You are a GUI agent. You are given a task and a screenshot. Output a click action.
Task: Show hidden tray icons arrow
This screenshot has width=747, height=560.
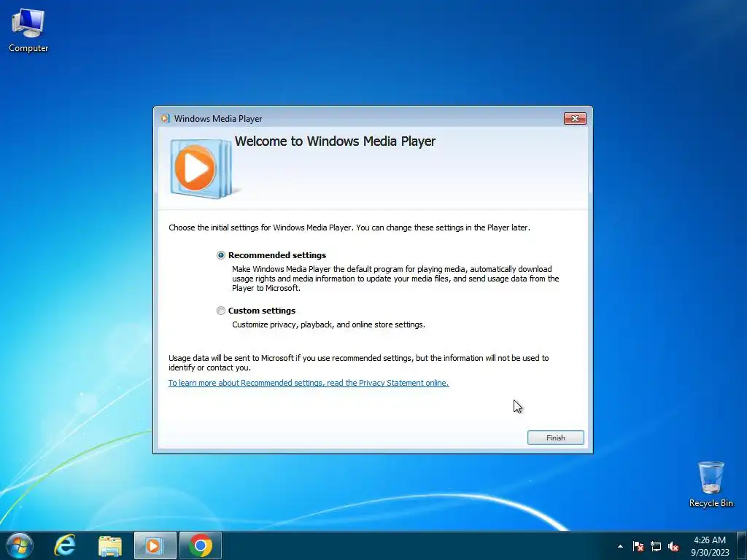[620, 546]
